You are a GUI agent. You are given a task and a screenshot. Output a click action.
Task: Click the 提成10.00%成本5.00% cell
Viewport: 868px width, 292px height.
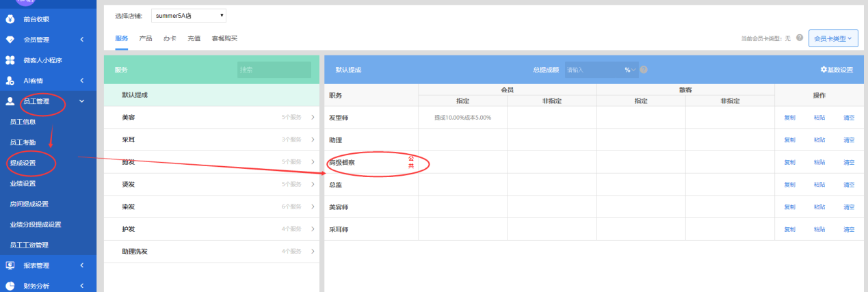[x=462, y=118]
